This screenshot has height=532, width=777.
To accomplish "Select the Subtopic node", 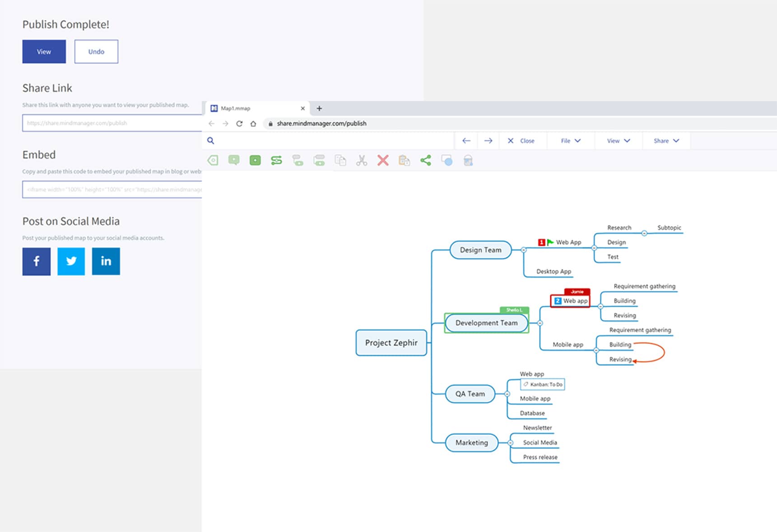I will pyautogui.click(x=669, y=228).
